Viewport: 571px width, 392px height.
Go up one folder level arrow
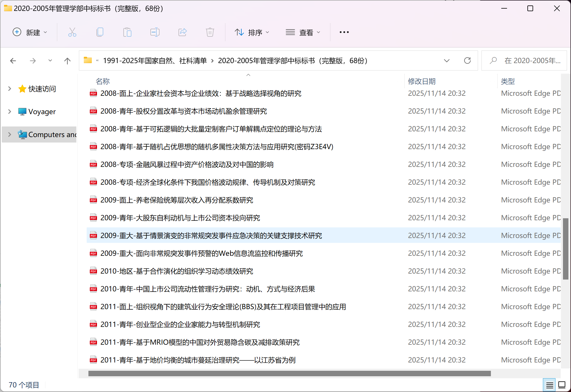point(67,61)
